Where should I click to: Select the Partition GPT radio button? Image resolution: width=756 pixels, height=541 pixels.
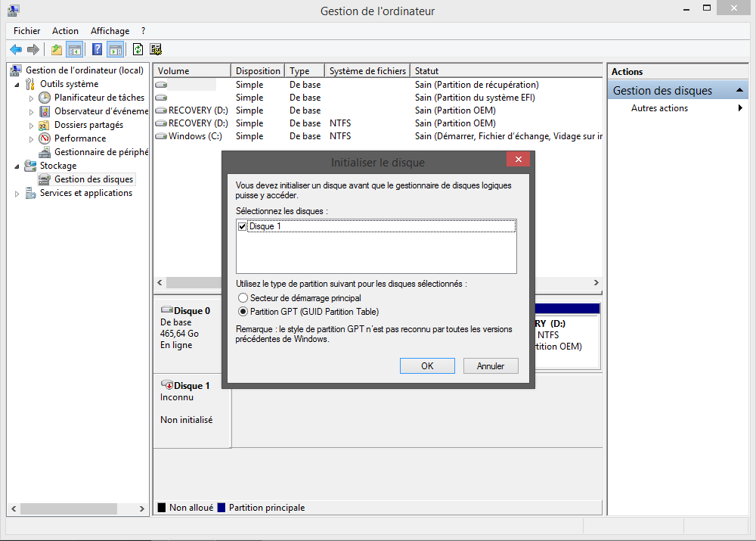click(243, 311)
